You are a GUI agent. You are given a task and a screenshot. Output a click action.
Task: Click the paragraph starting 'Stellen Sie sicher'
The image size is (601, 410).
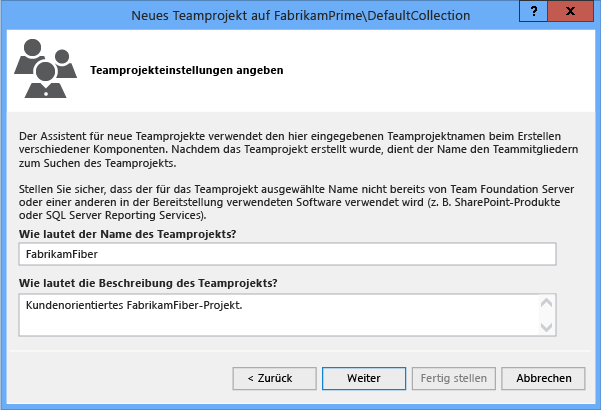click(x=296, y=202)
